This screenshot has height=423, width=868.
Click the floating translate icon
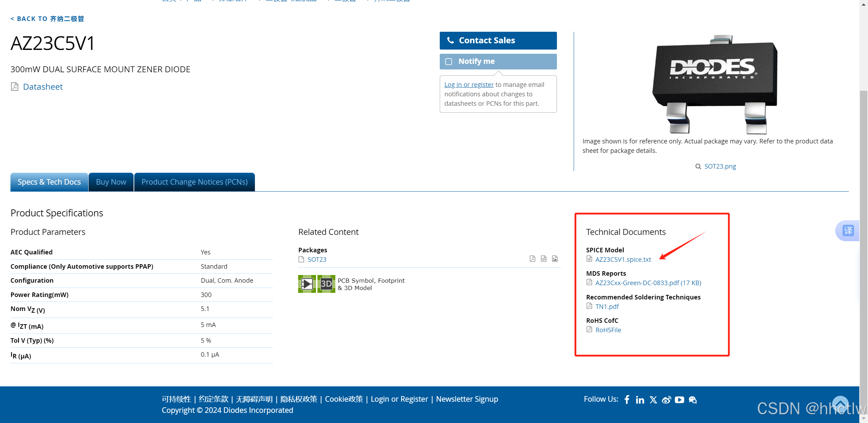[x=848, y=231]
